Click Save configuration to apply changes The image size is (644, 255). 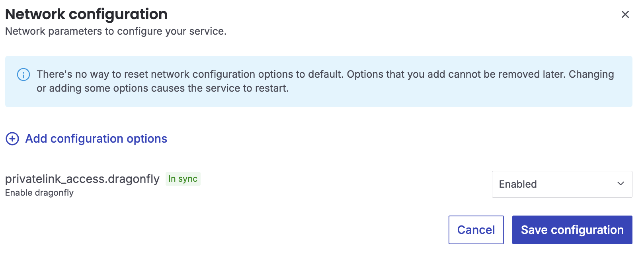click(572, 230)
